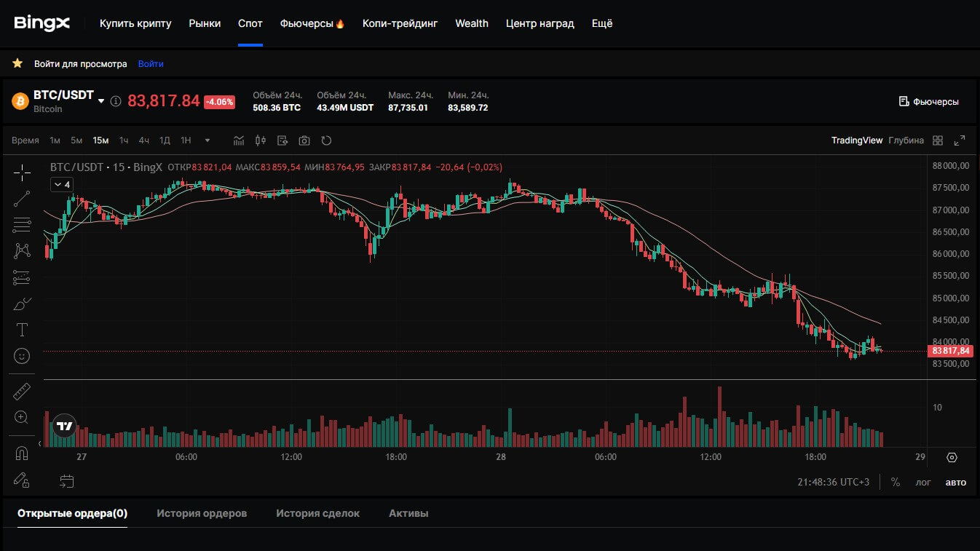Viewport: 980px width, 551px height.
Task: Open the BTC/USDT pair dropdown arrow
Action: (101, 101)
